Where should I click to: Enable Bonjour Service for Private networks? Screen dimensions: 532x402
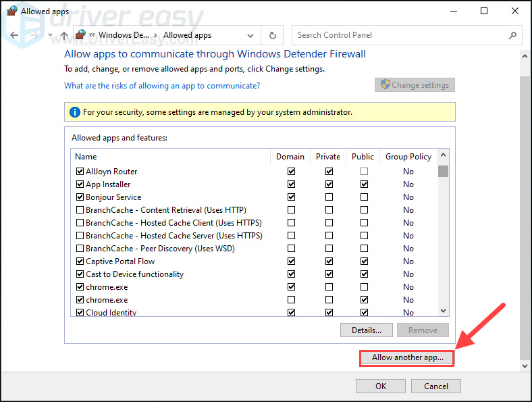(x=329, y=197)
